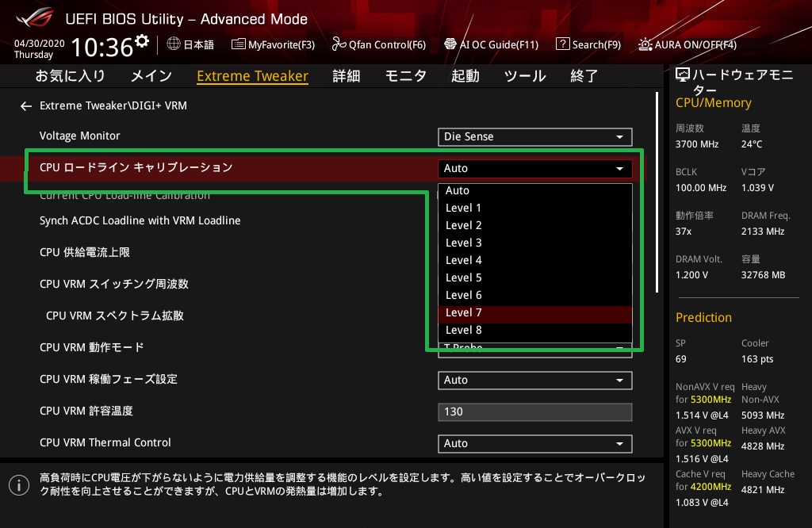Click the settings list vertical scrollbar
This screenshot has width=812, height=528.
657,193
